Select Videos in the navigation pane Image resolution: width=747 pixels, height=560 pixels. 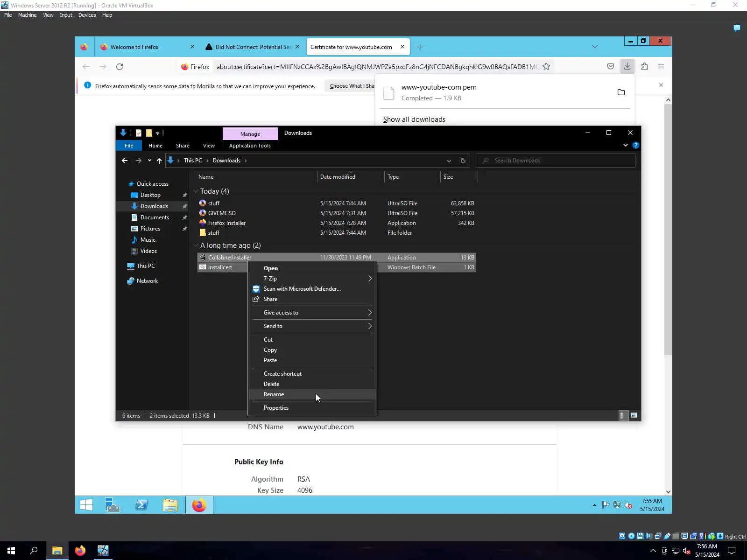tap(148, 251)
